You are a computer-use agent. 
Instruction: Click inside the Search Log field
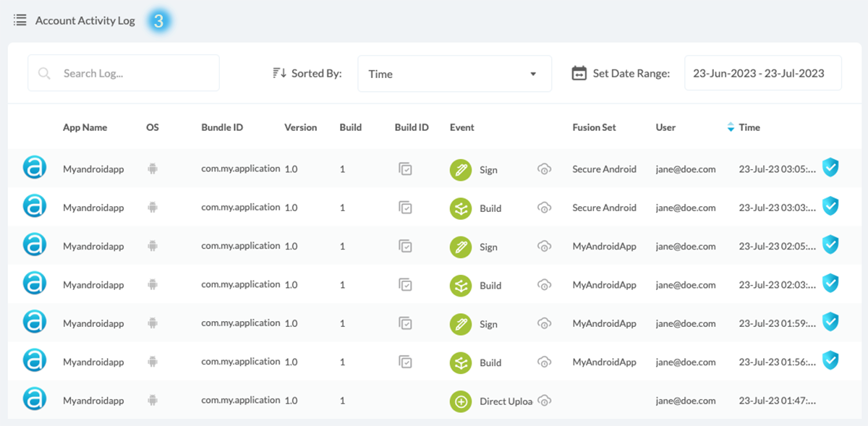[123, 72]
